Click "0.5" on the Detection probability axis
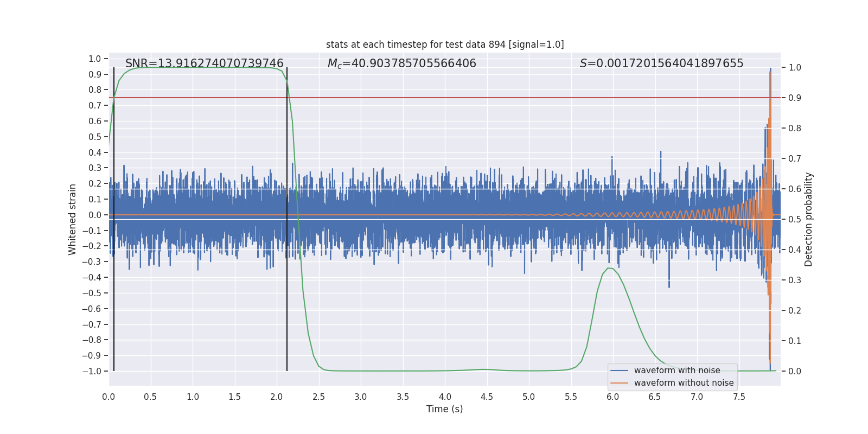Screen dimensions: 868x434 (795, 220)
